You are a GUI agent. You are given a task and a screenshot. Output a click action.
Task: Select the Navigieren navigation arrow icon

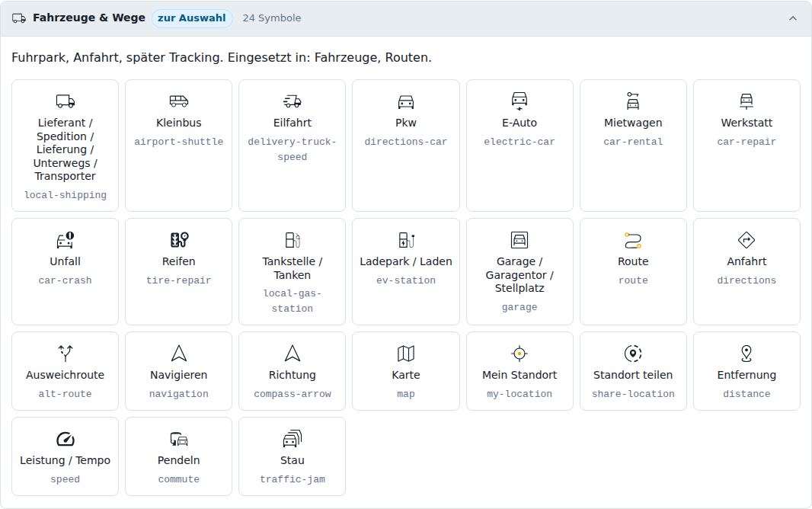[179, 353]
